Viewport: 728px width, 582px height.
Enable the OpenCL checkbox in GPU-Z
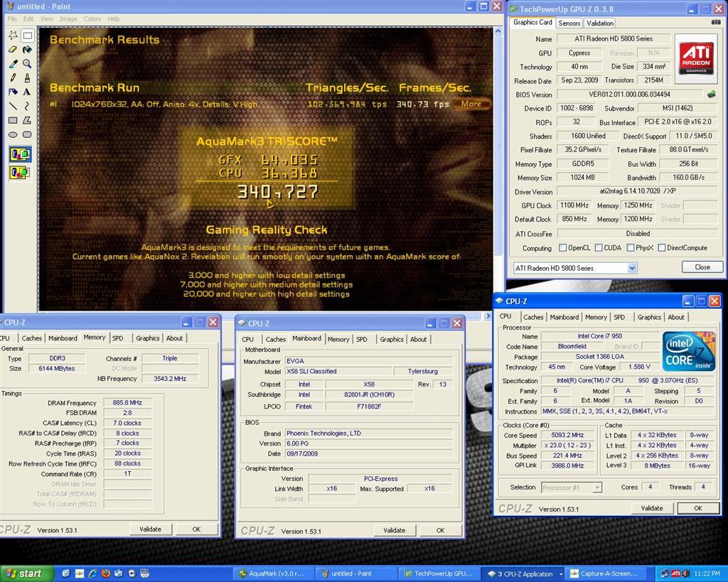point(563,248)
